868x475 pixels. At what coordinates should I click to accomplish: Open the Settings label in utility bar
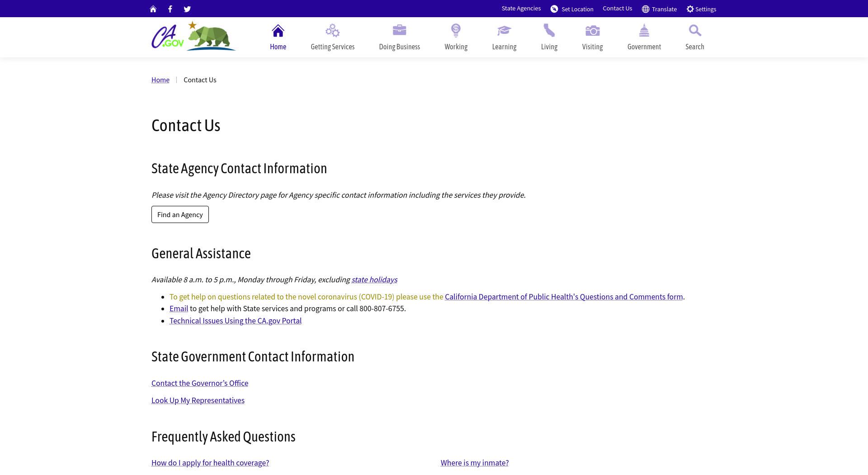(706, 9)
